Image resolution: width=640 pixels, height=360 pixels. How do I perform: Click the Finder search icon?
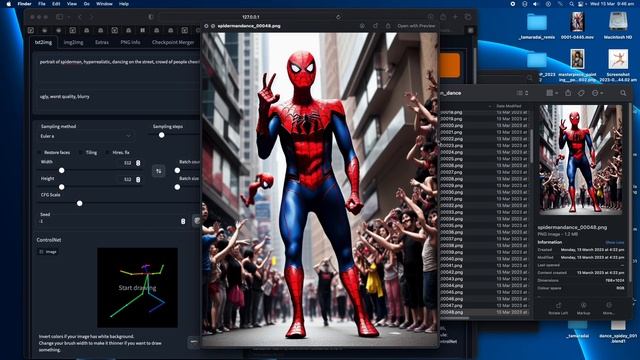[623, 93]
